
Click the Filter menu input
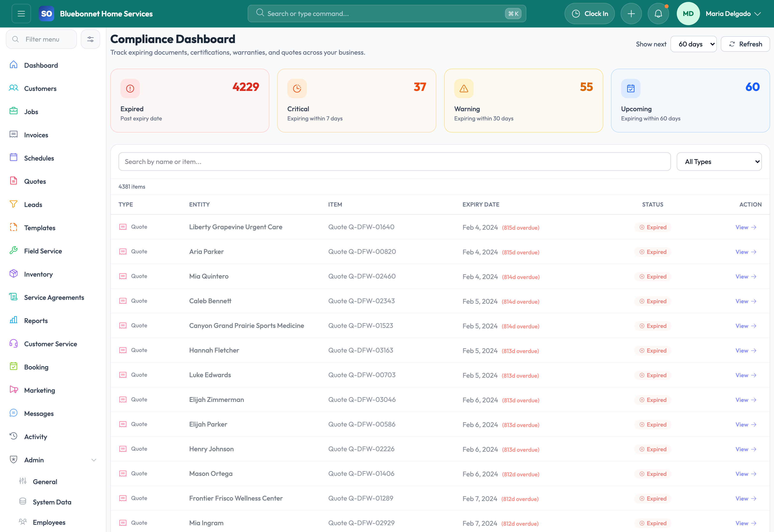pos(41,39)
